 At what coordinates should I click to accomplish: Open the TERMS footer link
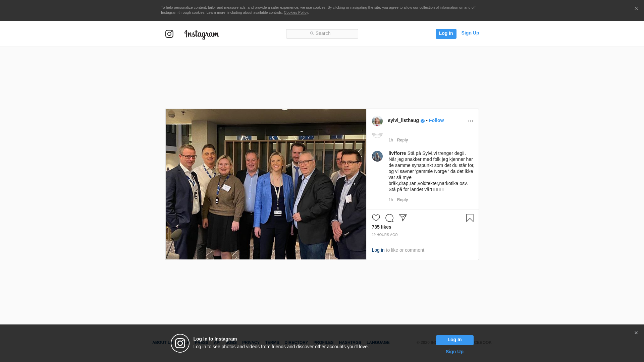[272, 343]
